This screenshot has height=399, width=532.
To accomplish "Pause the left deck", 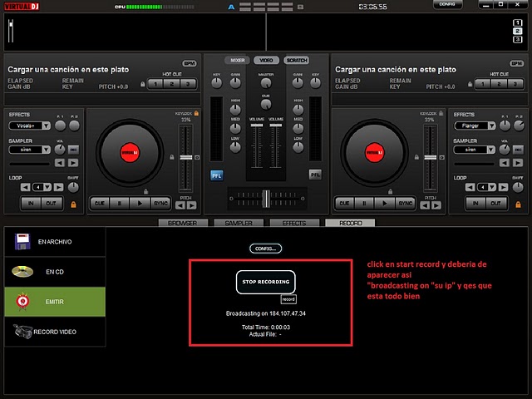I will click(120, 203).
